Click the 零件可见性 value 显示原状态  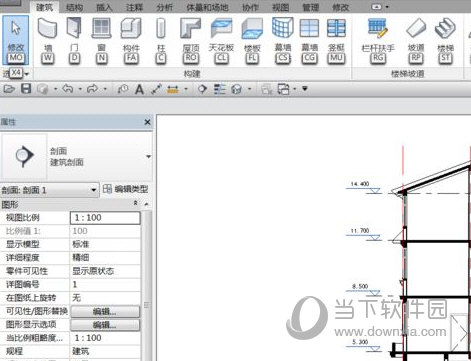click(105, 271)
